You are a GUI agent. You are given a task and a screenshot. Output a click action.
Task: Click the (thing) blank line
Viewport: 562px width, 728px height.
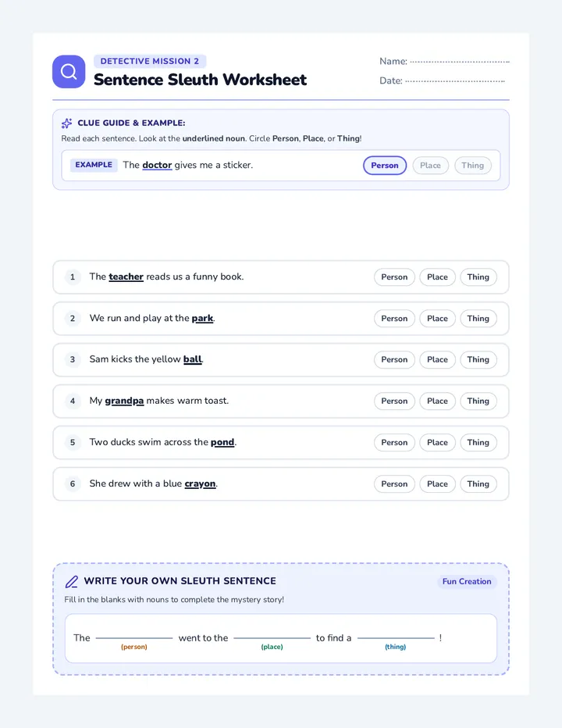click(396, 638)
